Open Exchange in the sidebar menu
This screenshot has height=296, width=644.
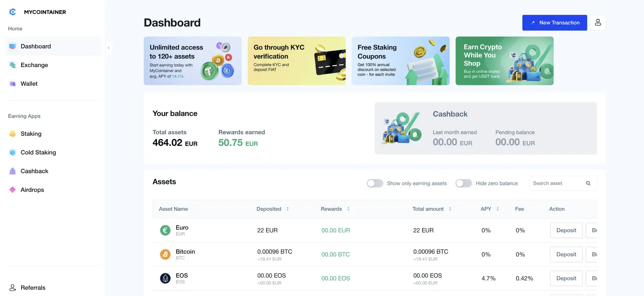click(34, 65)
